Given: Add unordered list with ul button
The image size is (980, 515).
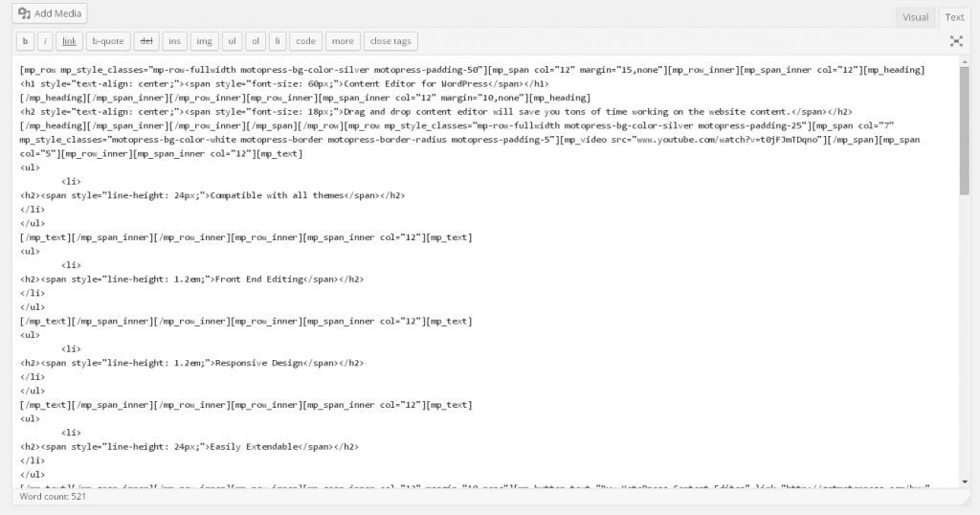Looking at the screenshot, I should pos(232,41).
